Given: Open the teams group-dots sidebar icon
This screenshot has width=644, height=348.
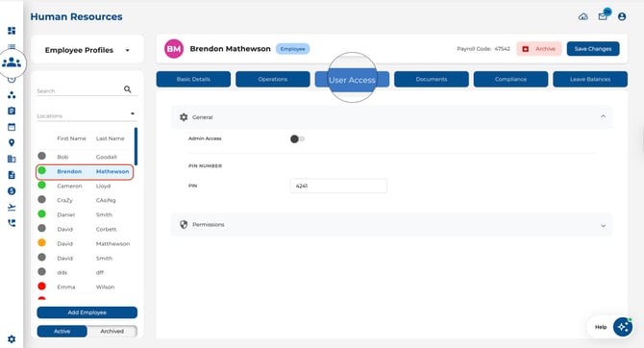Looking at the screenshot, I should [12, 95].
